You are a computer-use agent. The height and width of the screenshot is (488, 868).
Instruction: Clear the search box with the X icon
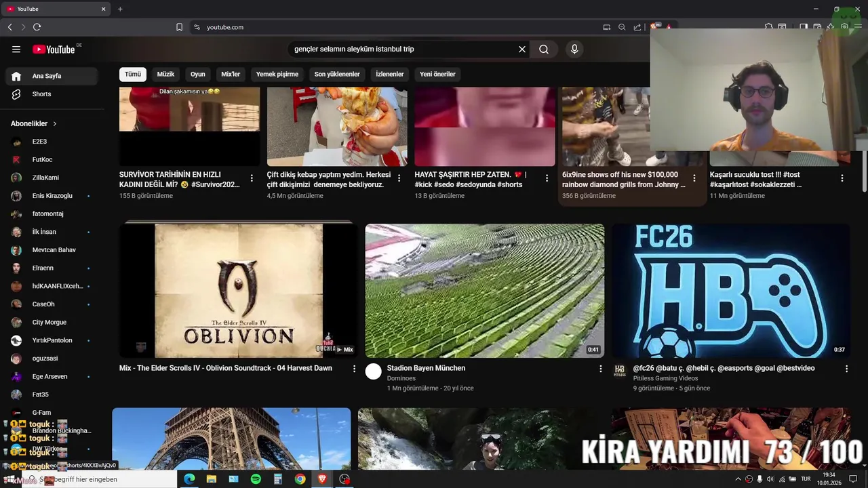[x=522, y=49]
